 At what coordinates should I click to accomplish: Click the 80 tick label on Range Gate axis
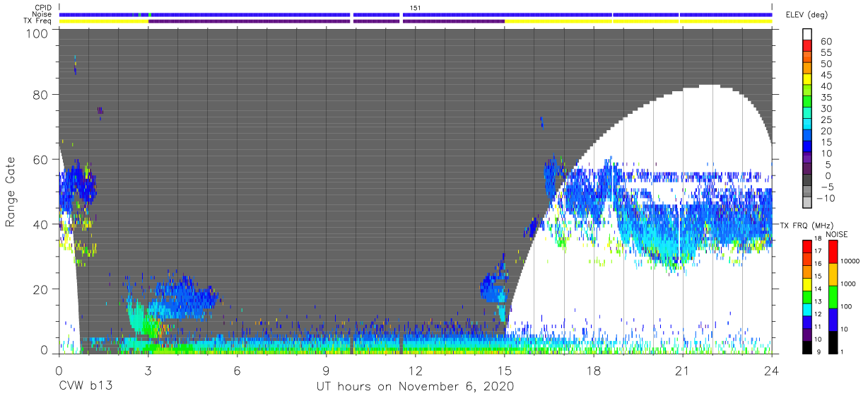[40, 95]
